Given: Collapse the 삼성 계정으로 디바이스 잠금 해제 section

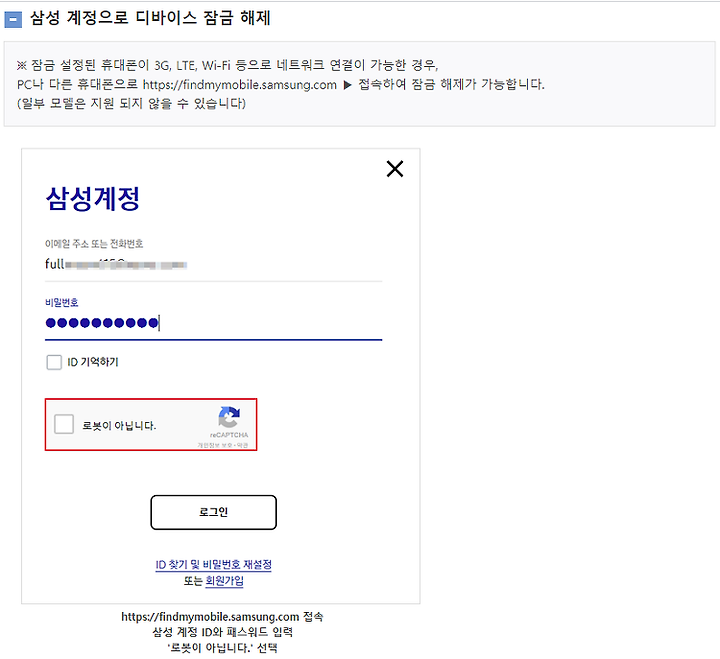Looking at the screenshot, I should point(13,19).
